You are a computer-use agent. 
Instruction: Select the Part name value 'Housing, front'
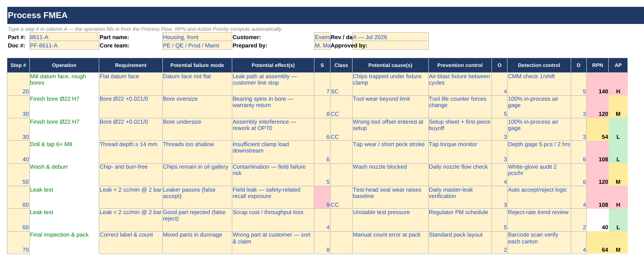point(197,37)
